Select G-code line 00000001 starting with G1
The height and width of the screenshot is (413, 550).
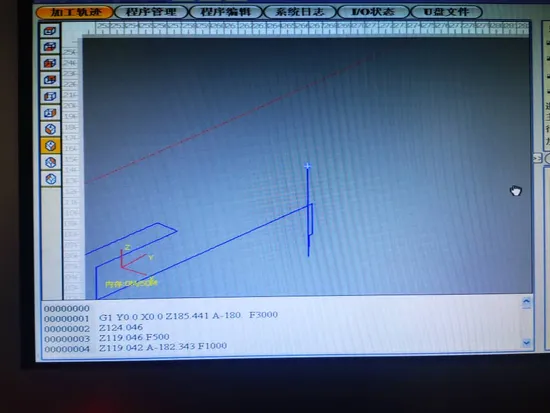click(161, 317)
